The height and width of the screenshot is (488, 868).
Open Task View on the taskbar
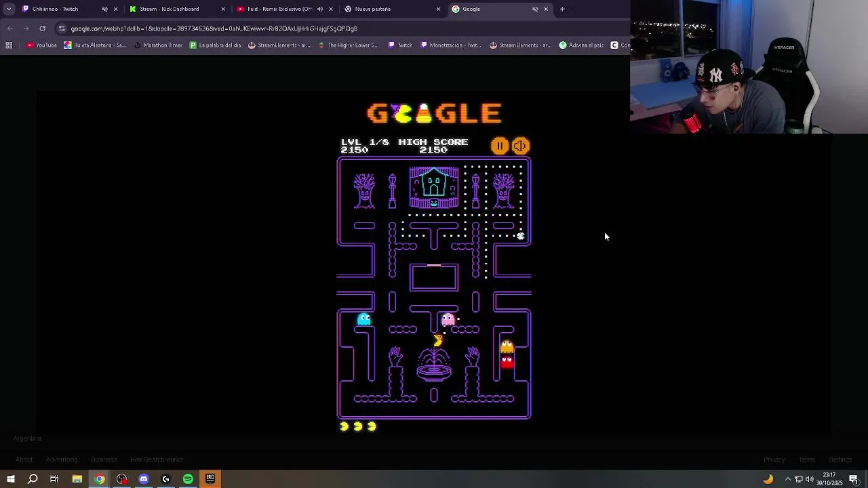[54, 479]
